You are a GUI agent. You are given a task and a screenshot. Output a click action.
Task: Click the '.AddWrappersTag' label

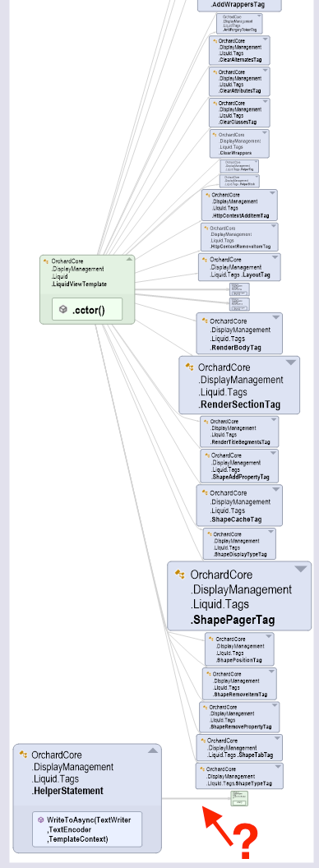(238, 4)
